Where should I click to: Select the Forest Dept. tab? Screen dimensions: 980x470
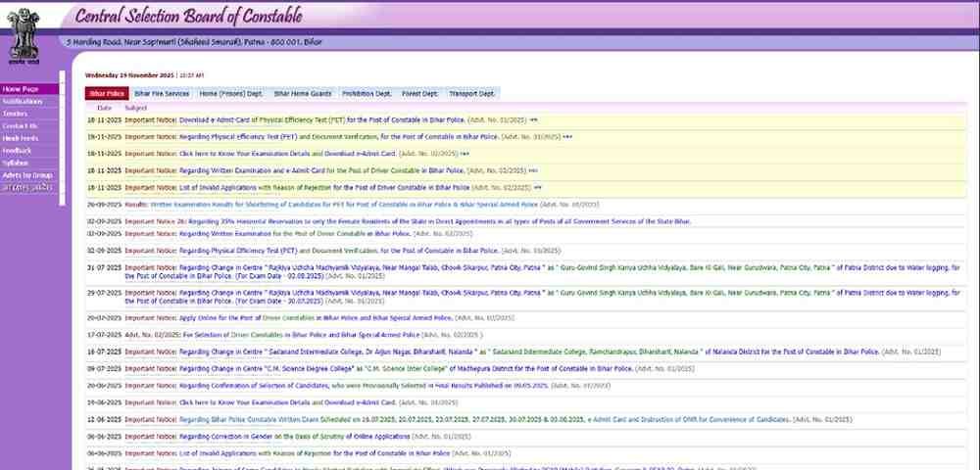click(420, 94)
